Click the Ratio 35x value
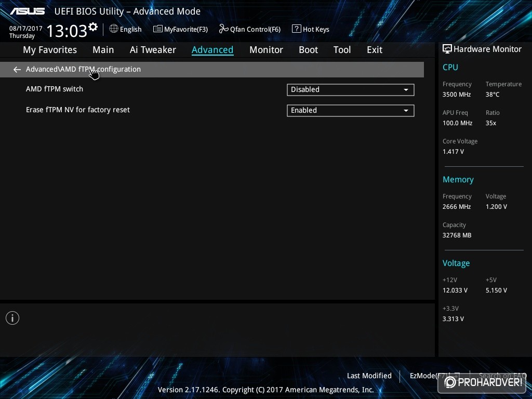 pyautogui.click(x=490, y=123)
